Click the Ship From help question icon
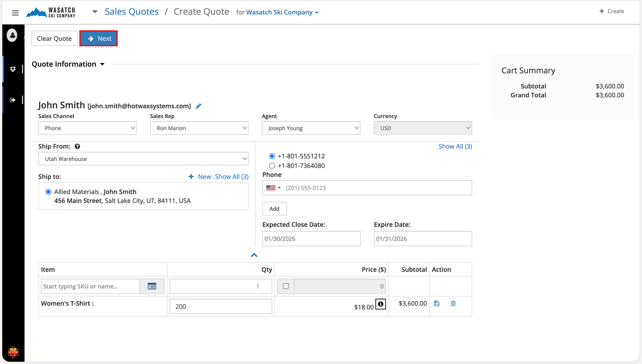Image resolution: width=642 pixels, height=364 pixels. (x=77, y=147)
